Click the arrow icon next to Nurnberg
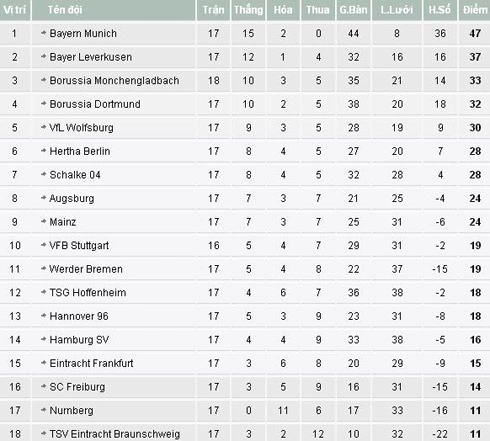Image resolution: width=490 pixels, height=441 pixels. (43, 410)
